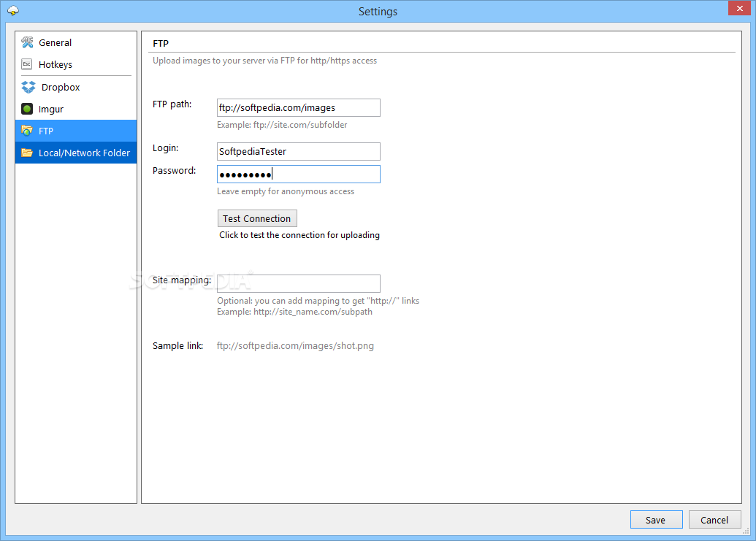Cancel the settings dialog
The height and width of the screenshot is (541, 756).
(x=714, y=520)
